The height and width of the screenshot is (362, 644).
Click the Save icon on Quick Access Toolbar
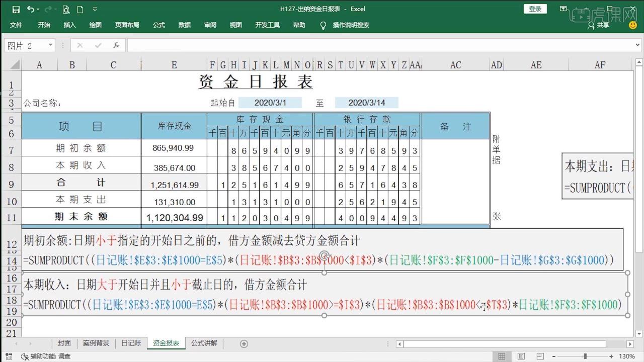point(16,9)
